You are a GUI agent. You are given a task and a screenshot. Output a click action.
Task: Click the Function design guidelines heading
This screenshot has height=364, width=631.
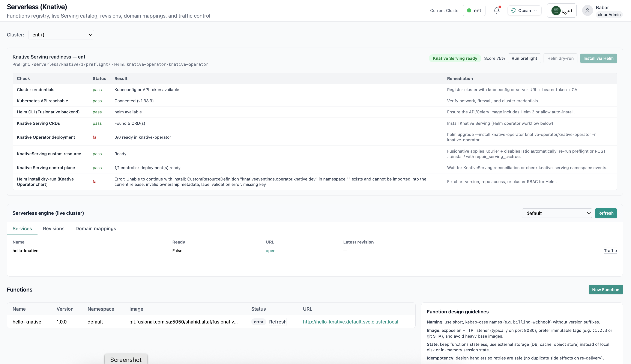(x=458, y=312)
